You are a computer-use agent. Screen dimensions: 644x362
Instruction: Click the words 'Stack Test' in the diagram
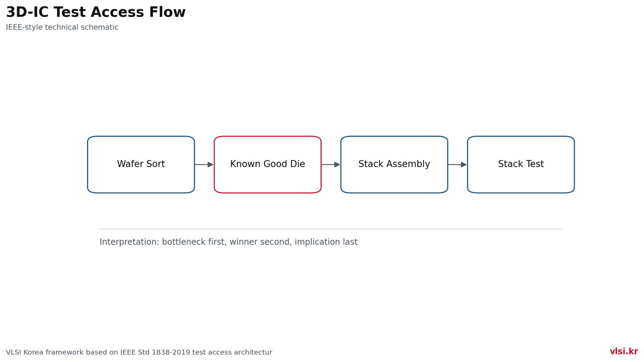tap(521, 164)
